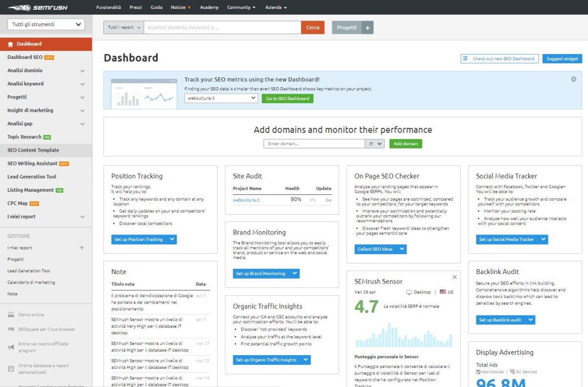Click Titolo nota column header
This screenshot has height=387, width=588.
(122, 284)
